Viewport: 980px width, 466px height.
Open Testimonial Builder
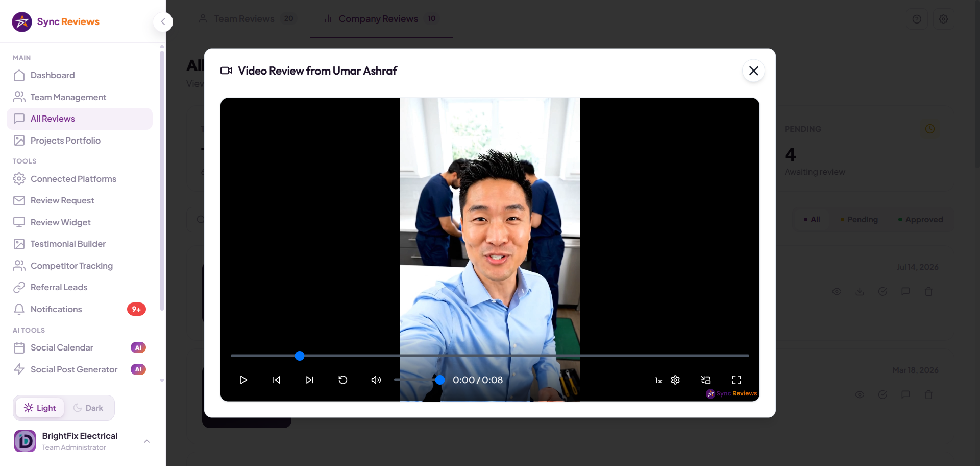tap(80, 244)
